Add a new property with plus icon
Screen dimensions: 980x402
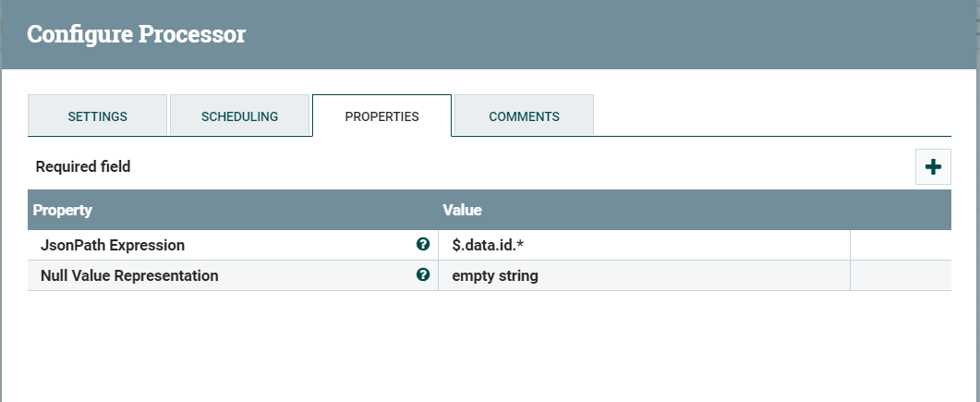coord(933,167)
